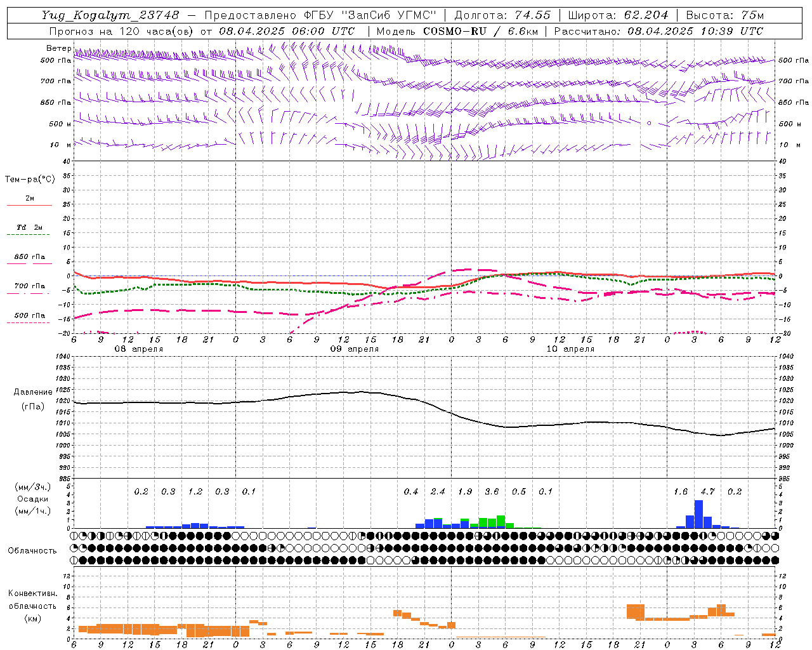This screenshot has width=812, height=650.
Task: Click the 1.6 precipitation total value
Action: click(x=681, y=491)
